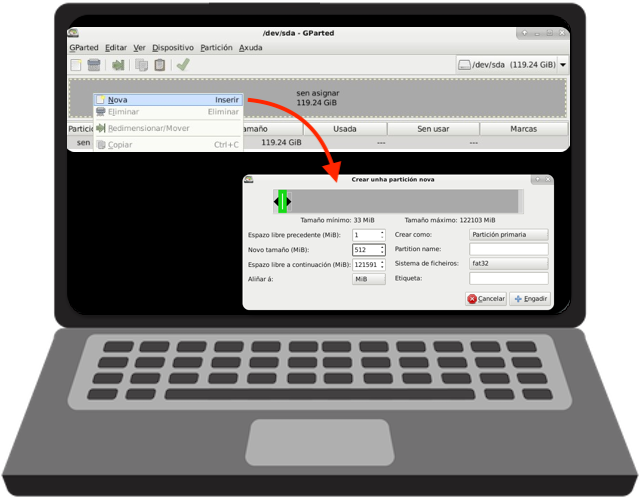Click the delete partition toolbar icon

pyautogui.click(x=94, y=65)
